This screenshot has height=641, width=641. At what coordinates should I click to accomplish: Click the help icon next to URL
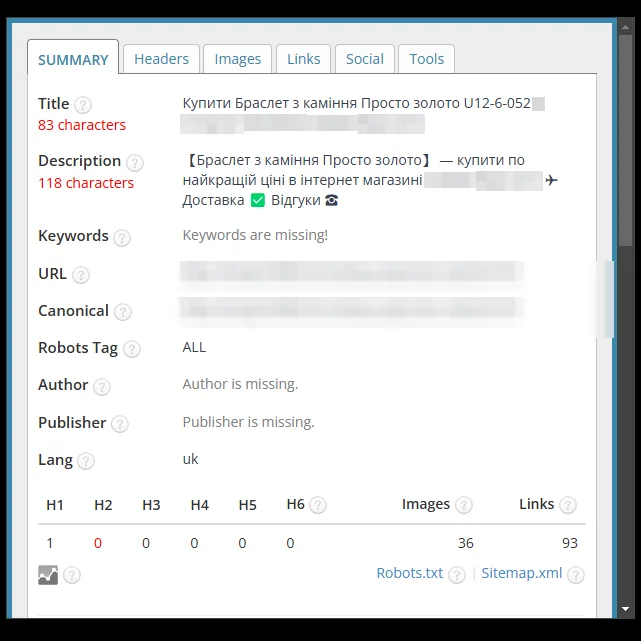[81, 275]
